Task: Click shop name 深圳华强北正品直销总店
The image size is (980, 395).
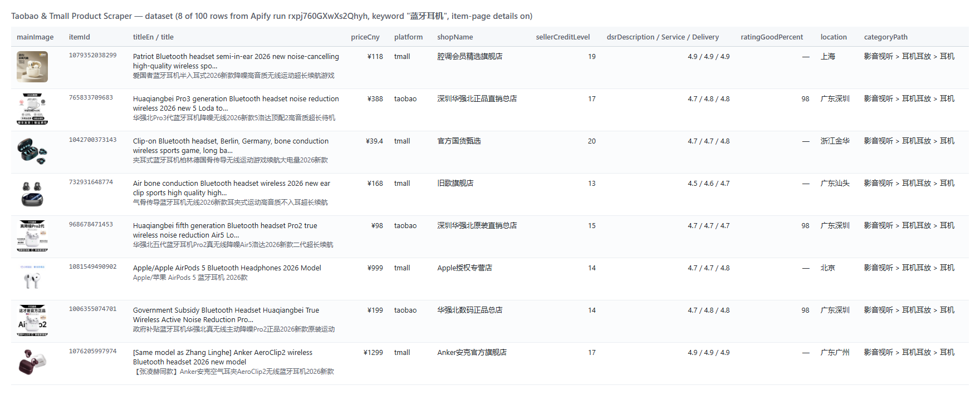Action: pos(477,99)
